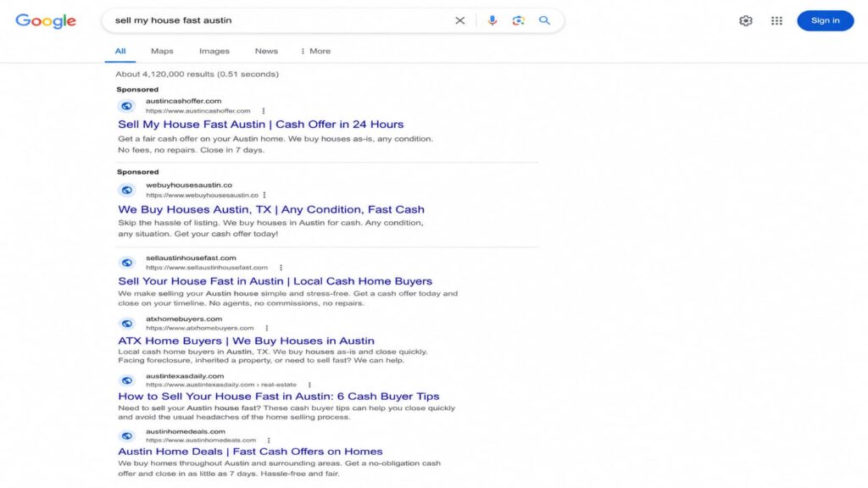Viewport: 868px width, 488px height.
Task: Click Sponsored label above webuyhousesaustin.co
Action: point(138,172)
